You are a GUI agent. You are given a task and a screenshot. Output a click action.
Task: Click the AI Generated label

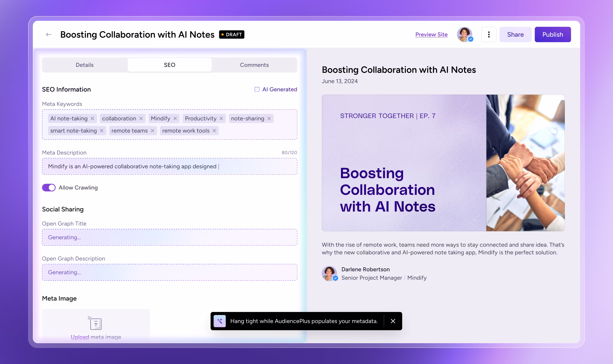(280, 89)
